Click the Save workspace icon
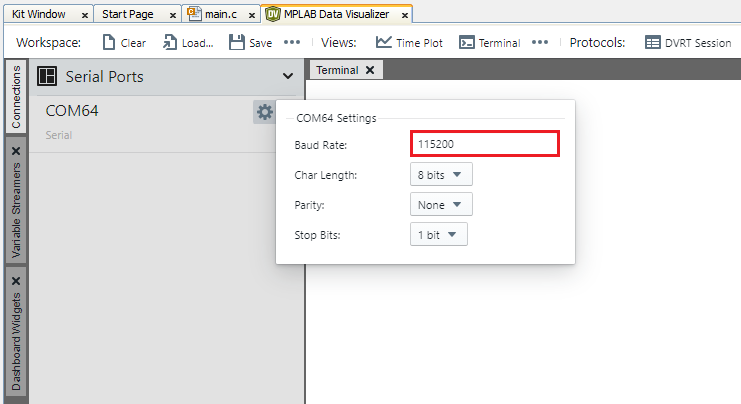The image size is (741, 404). 237,43
